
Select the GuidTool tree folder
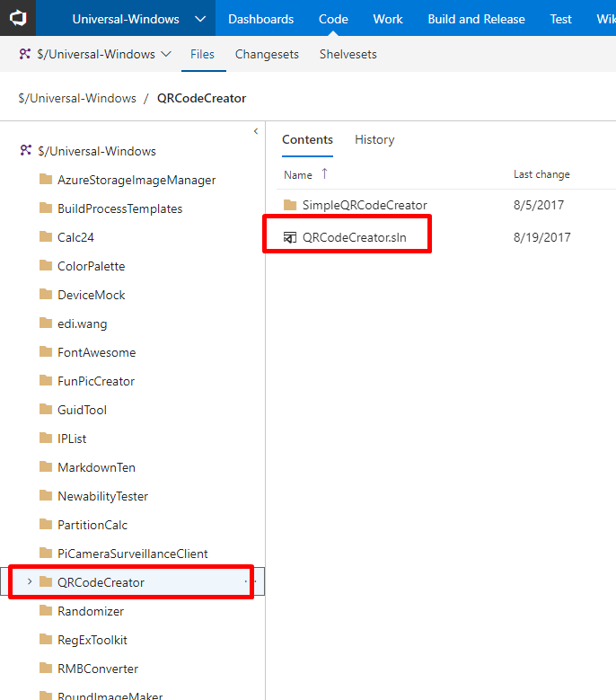[x=82, y=411]
